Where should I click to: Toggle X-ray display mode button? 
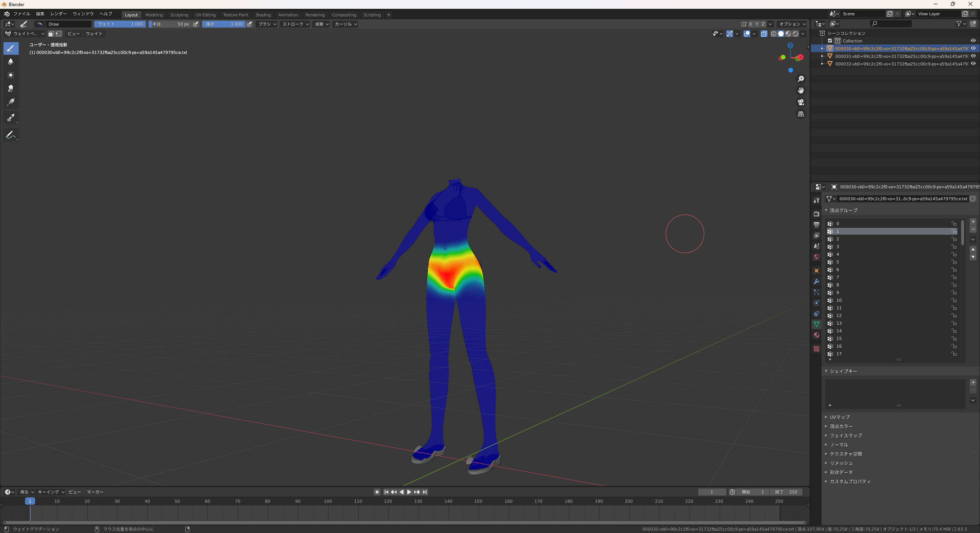pyautogui.click(x=764, y=34)
